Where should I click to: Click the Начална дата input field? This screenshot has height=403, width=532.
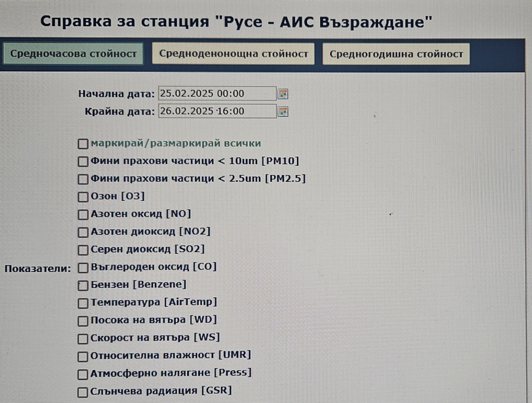pyautogui.click(x=217, y=94)
